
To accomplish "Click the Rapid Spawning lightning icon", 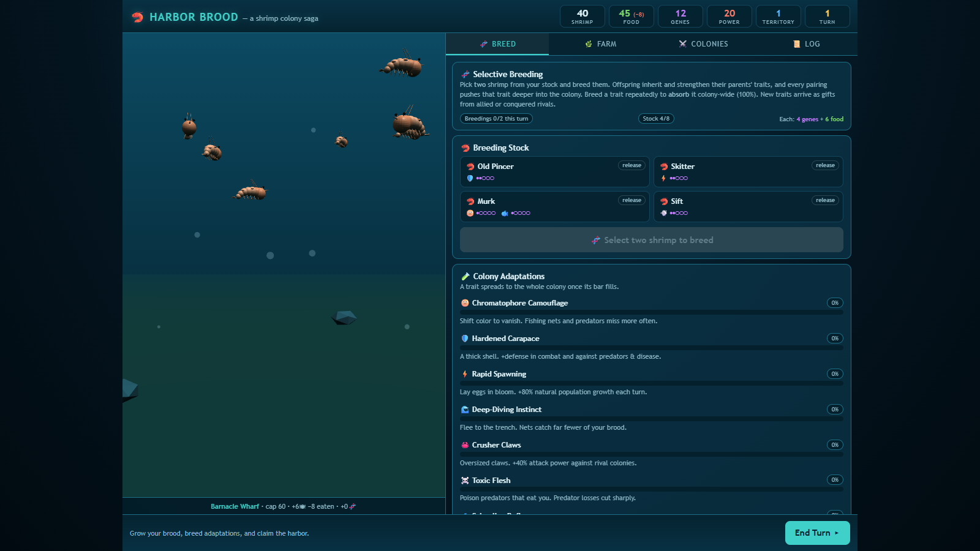I will coord(465,374).
